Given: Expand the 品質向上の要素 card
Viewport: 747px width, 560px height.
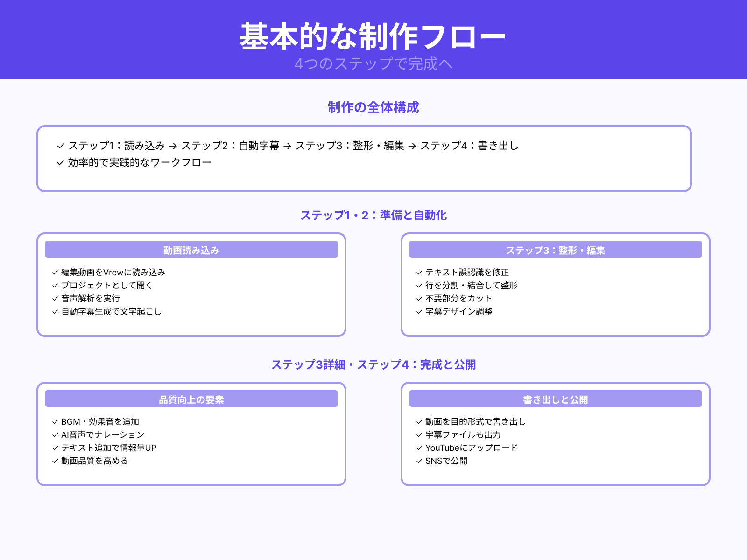Looking at the screenshot, I should [191, 399].
